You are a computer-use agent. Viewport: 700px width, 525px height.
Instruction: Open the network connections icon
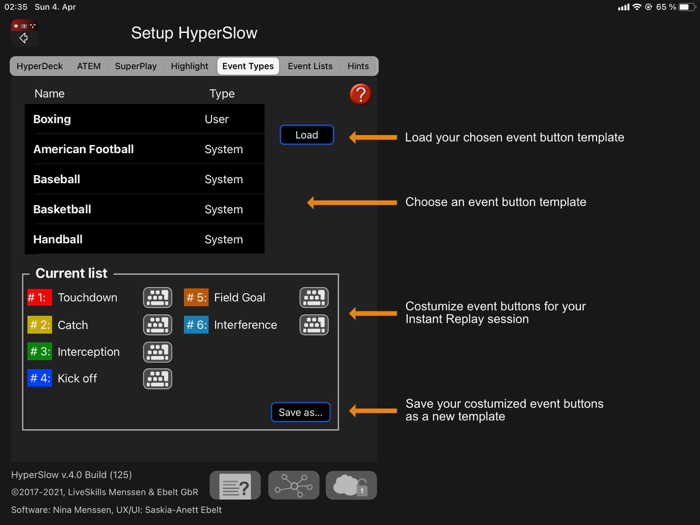point(294,485)
